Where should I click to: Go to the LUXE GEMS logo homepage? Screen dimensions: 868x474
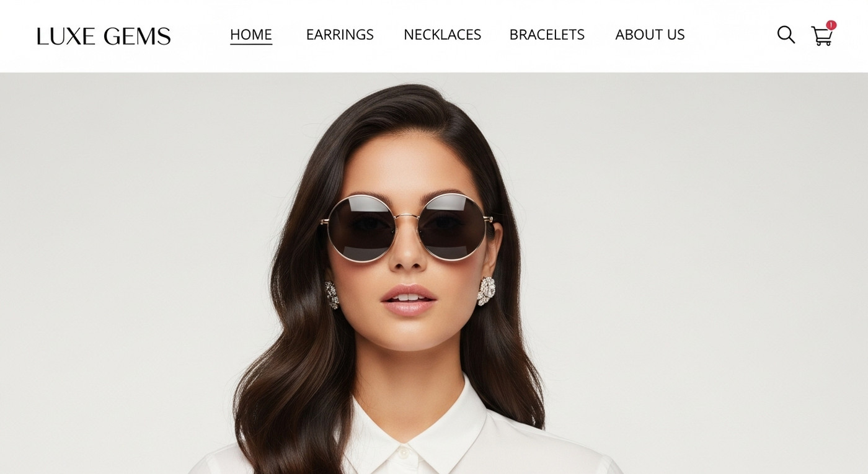104,36
